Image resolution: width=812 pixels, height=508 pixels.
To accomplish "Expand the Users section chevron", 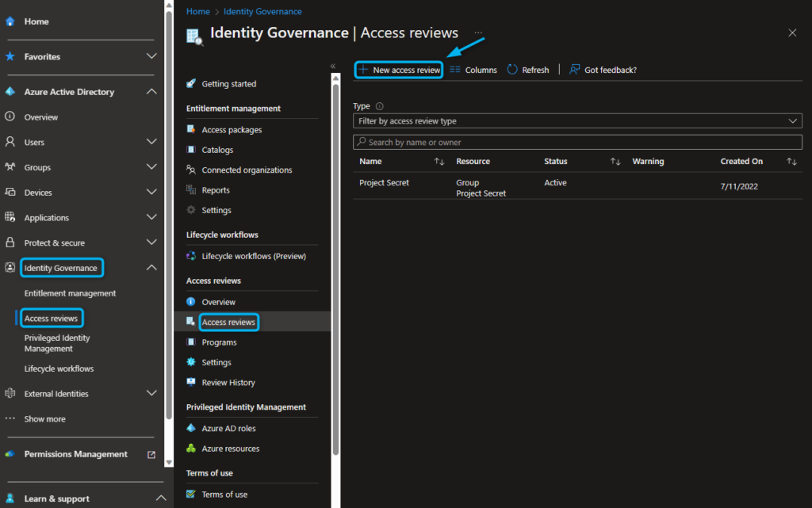I will [151, 142].
